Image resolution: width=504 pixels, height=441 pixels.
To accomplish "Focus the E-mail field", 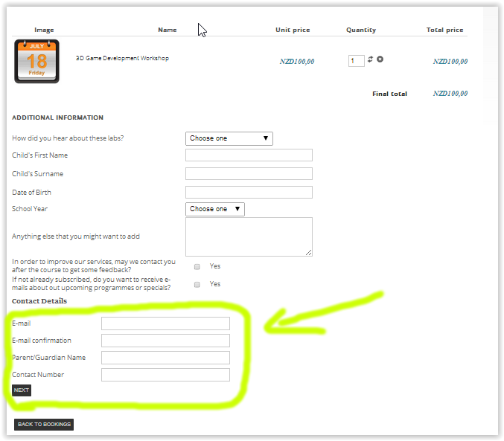I will 165,323.
